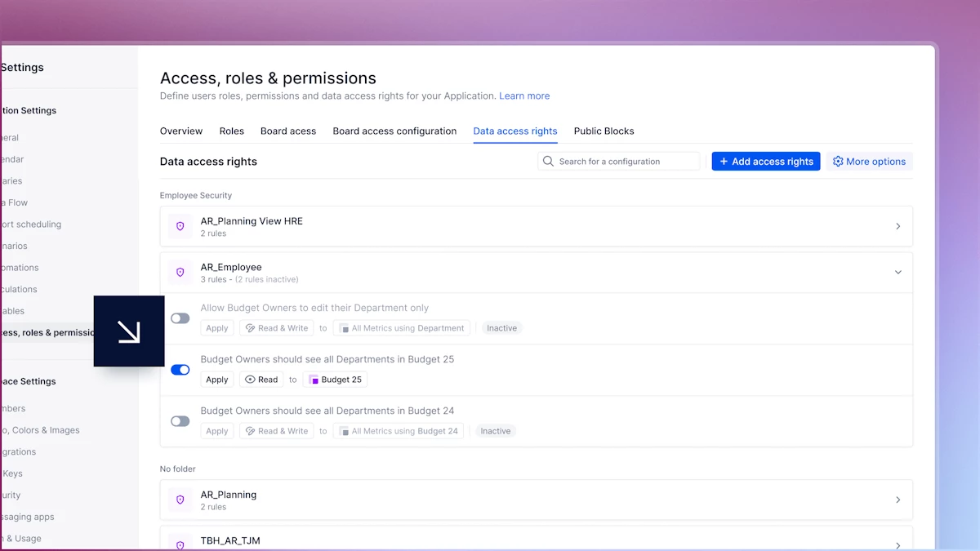Screen dimensions: 980x551
Task: Click the shield icon beside TBH_AR_TJM
Action: 180,544
